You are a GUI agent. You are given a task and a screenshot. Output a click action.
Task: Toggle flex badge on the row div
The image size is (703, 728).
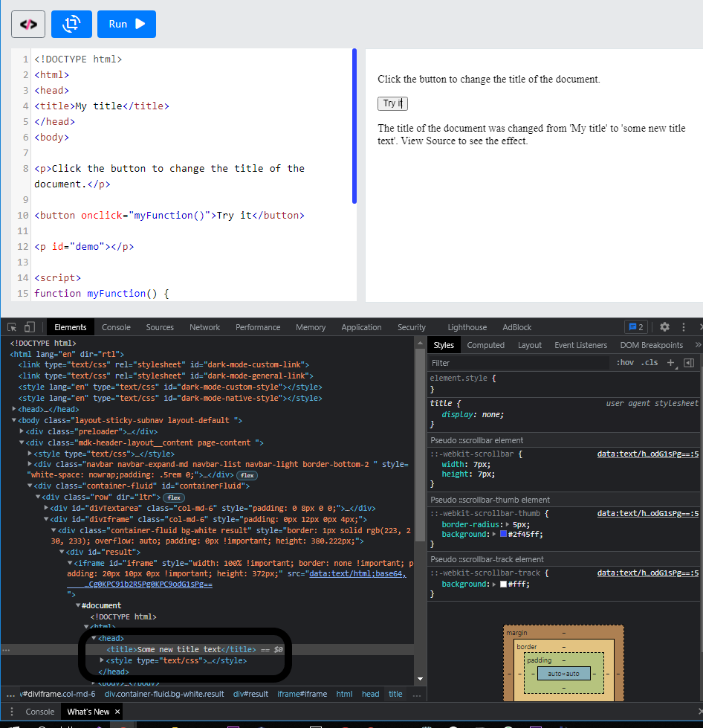coord(174,497)
